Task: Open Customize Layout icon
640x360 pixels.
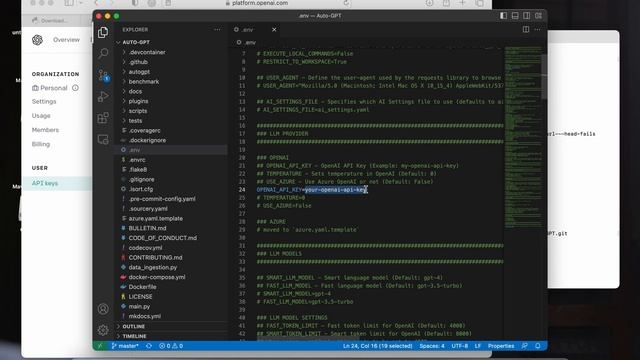Action: point(538,16)
